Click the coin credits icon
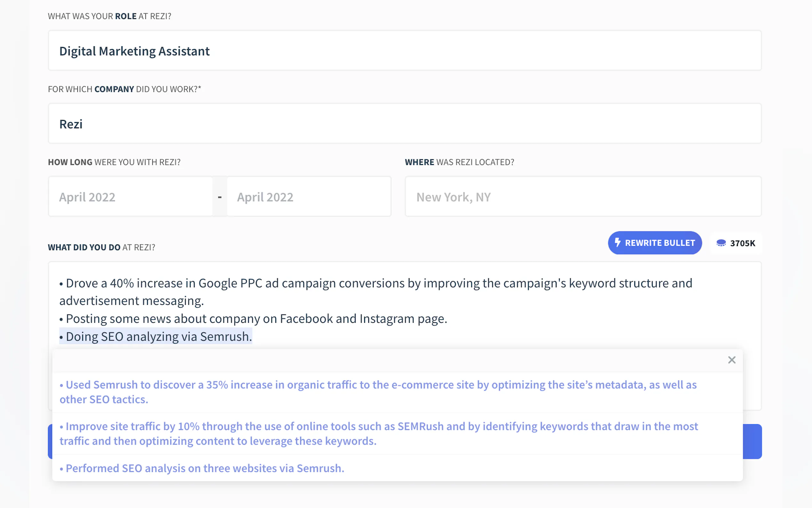 click(721, 243)
